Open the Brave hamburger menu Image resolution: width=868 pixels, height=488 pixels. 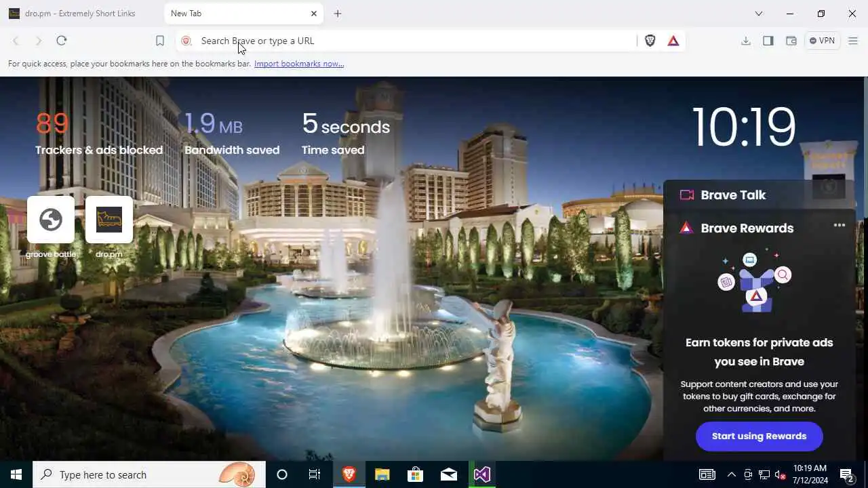853,41
